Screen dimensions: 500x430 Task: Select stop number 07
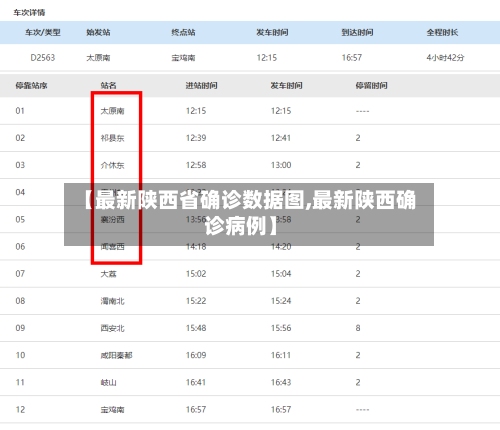click(x=20, y=274)
